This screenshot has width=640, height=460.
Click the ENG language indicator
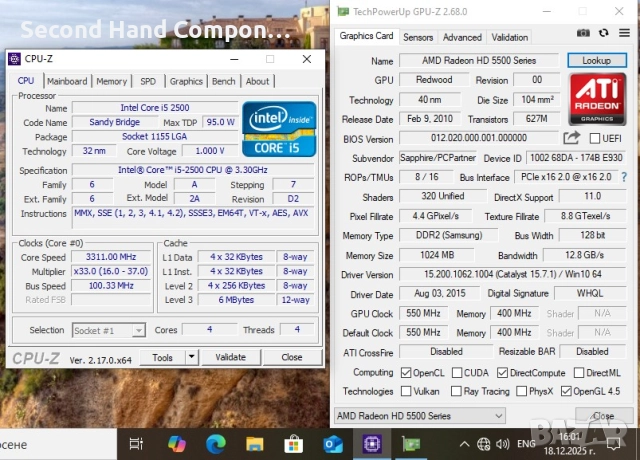point(526,444)
